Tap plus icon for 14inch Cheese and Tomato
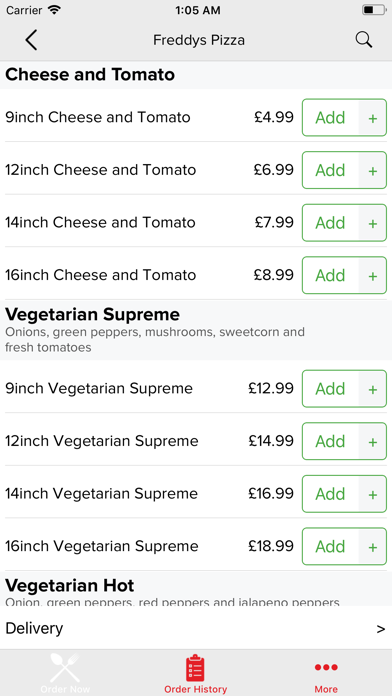 (372, 223)
